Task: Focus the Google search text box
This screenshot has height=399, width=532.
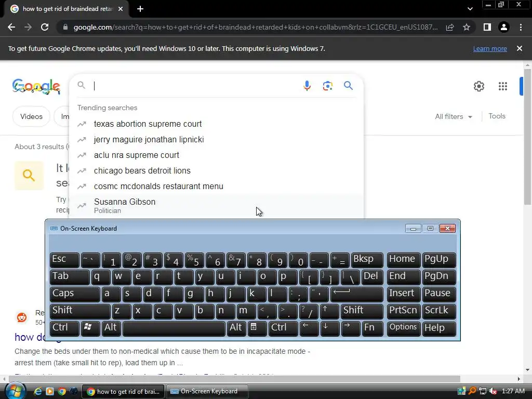Action: pos(195,86)
